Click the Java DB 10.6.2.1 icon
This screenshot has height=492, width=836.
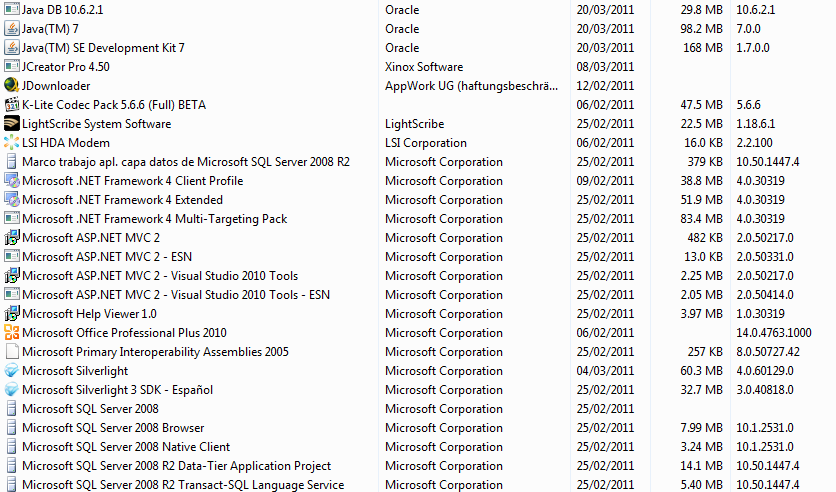pos(11,9)
